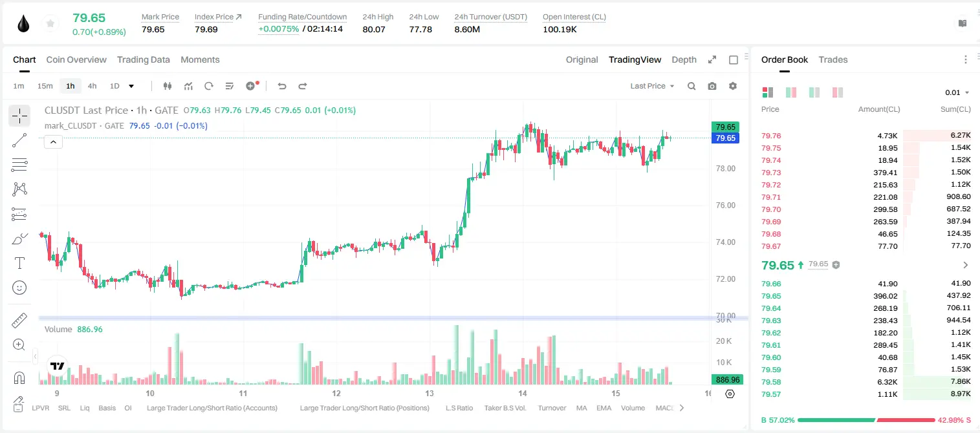980x433 pixels.
Task: Show only sell orders in order book
Action: [838, 92]
